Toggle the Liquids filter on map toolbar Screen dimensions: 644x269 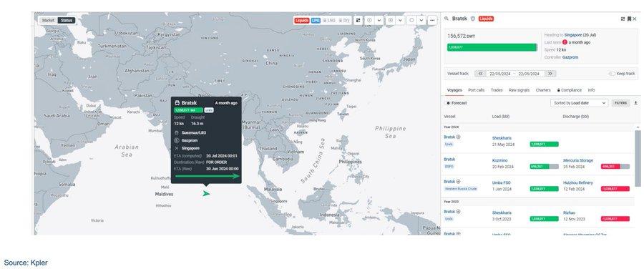tap(301, 20)
